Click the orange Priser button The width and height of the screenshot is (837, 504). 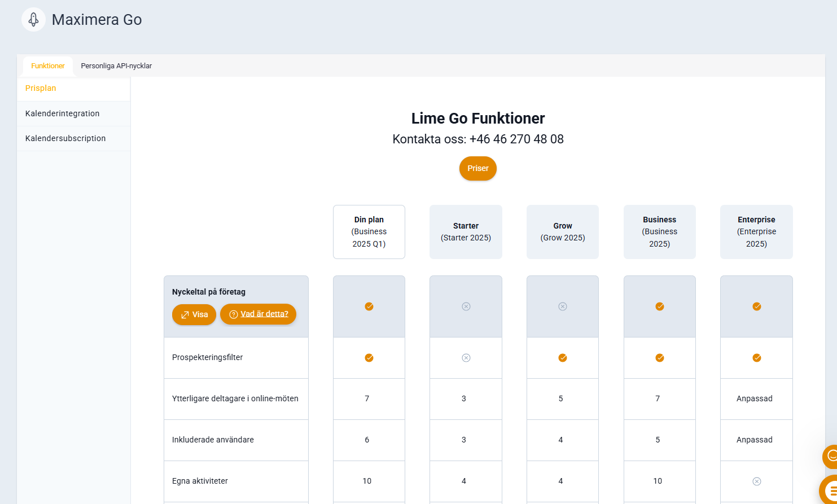point(478,169)
